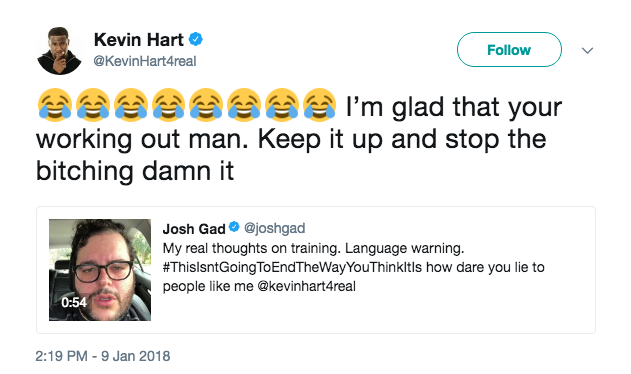Click the Follow button

(x=509, y=50)
